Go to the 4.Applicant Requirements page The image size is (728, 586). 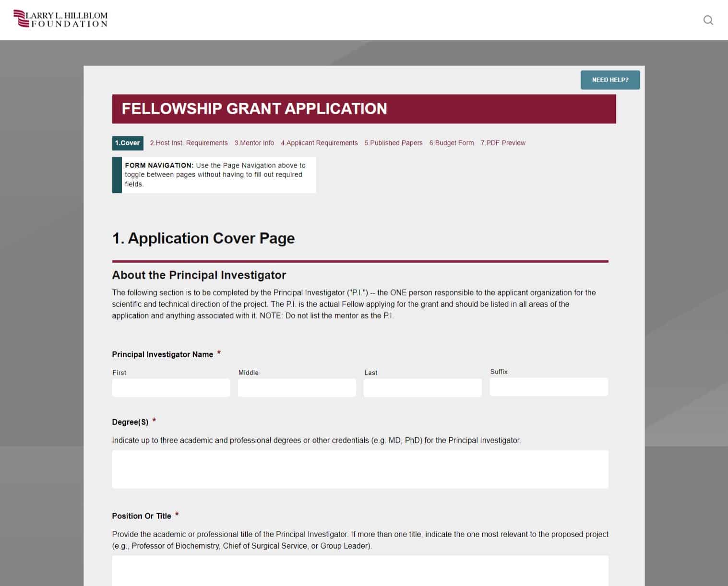click(319, 142)
